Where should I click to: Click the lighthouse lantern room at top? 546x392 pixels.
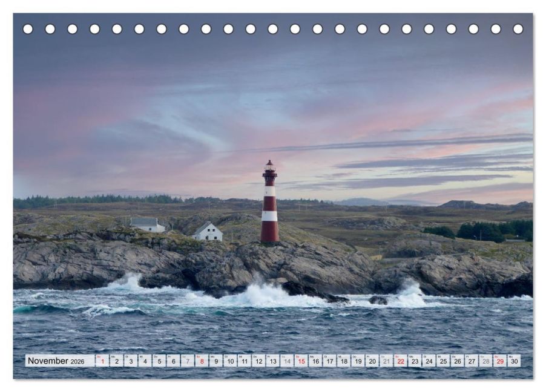[270, 168]
